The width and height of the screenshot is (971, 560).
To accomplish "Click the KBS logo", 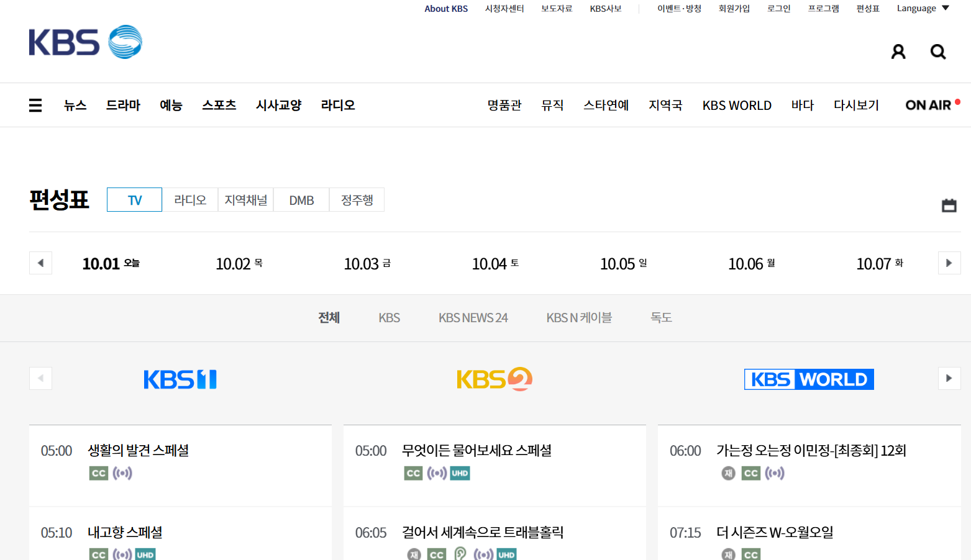I will [86, 42].
